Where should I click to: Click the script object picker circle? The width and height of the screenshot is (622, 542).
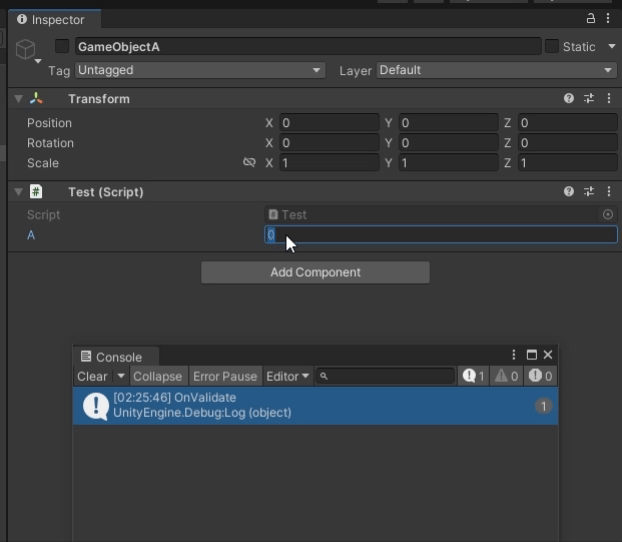(608, 215)
